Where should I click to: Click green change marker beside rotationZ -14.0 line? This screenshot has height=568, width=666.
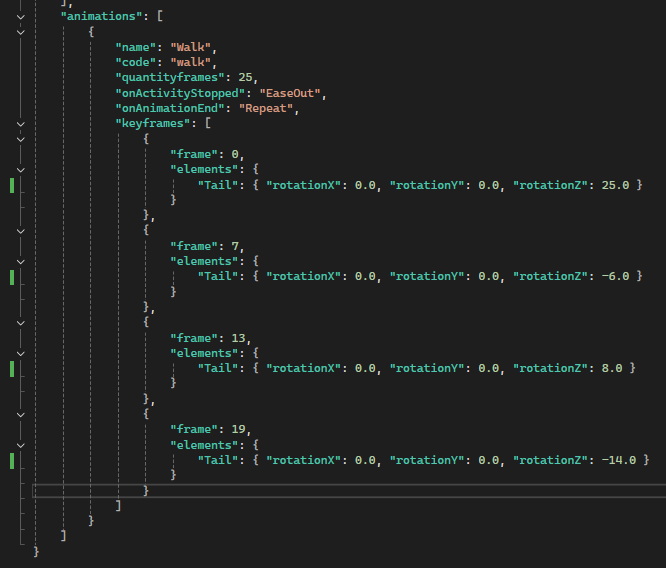pos(12,460)
